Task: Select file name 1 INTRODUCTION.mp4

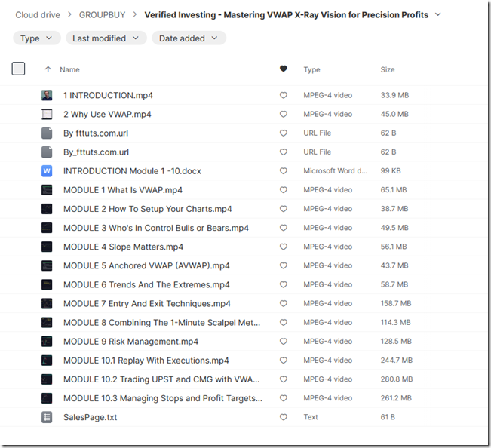Action: click(108, 95)
